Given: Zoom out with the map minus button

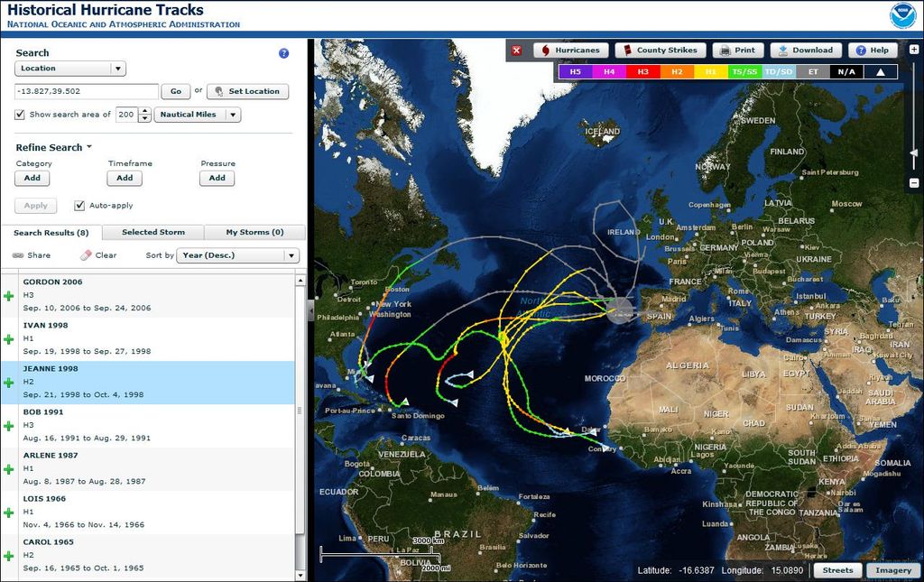Looking at the screenshot, I should [x=914, y=183].
